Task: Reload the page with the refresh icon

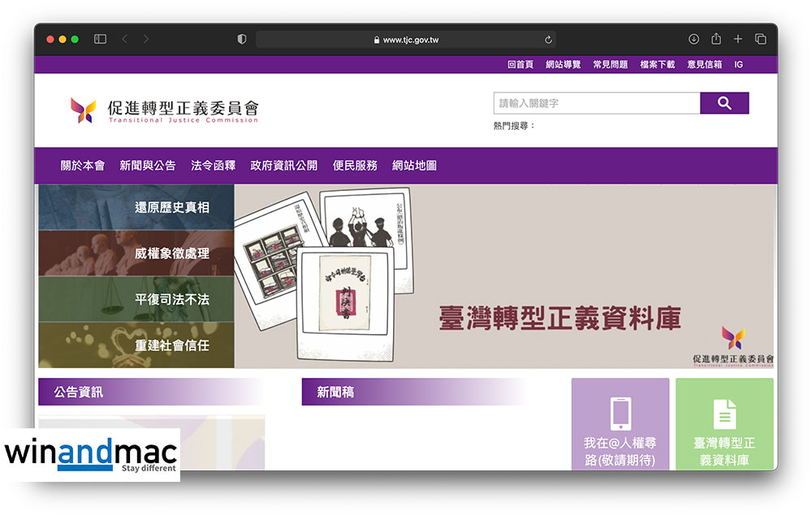Action: [549, 40]
